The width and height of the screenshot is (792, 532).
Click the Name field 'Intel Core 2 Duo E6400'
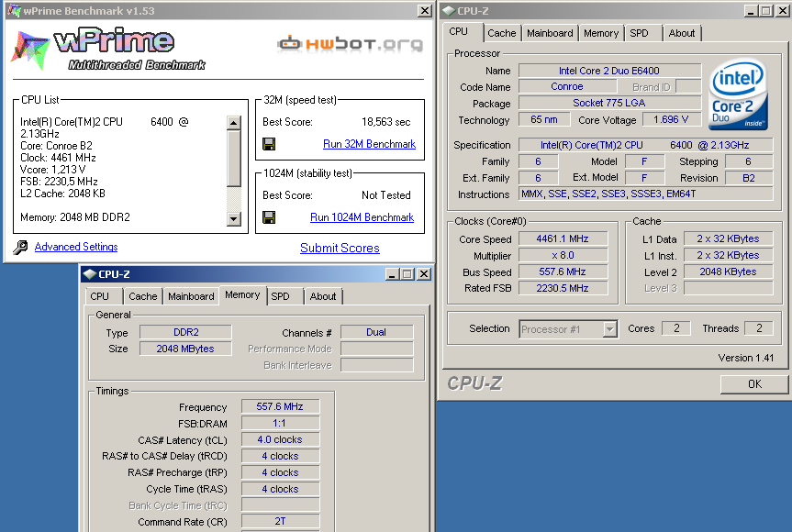[609, 71]
